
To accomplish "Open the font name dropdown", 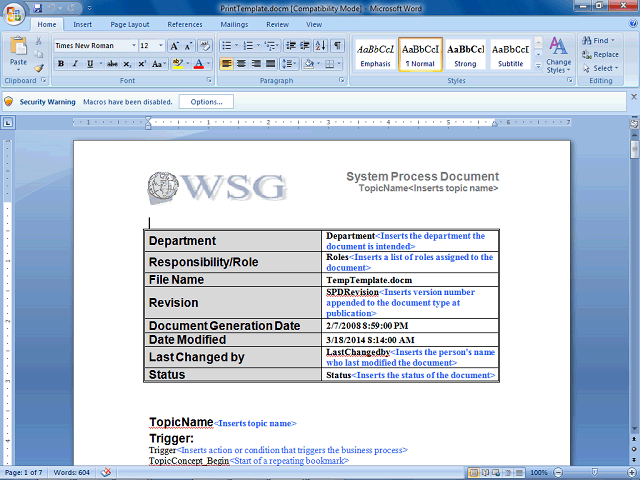I will pos(133,46).
